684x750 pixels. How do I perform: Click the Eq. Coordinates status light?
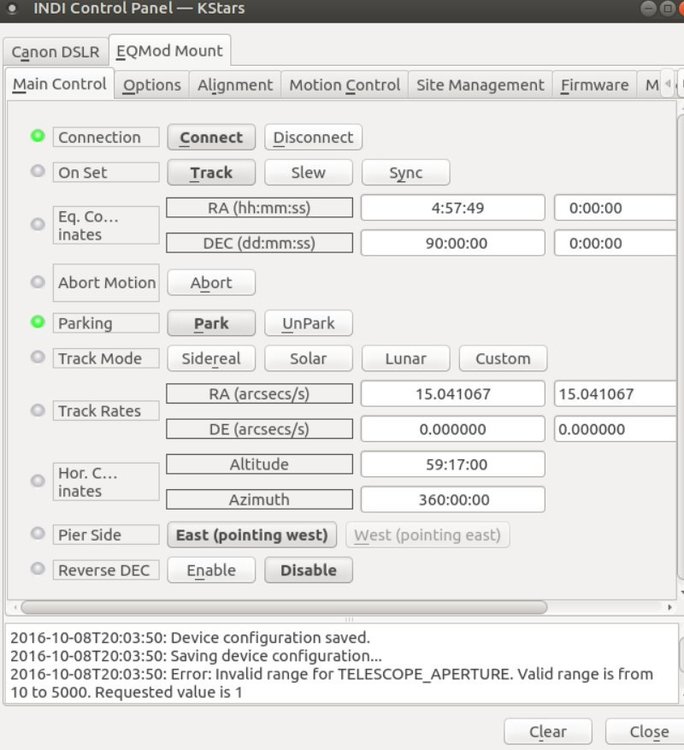37,224
